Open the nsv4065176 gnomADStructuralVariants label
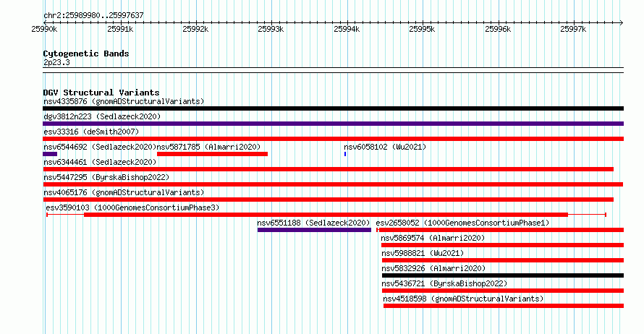Image resolution: width=644 pixels, height=334 pixels. tap(124, 192)
